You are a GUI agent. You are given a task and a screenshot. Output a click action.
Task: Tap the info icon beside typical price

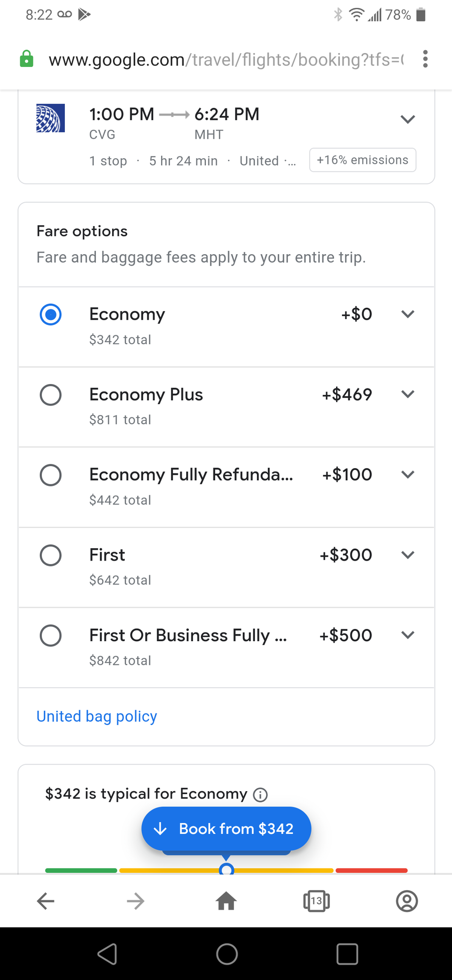tap(260, 795)
